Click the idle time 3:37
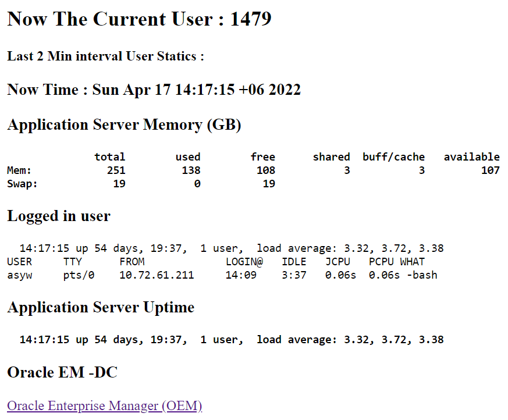Viewport: 508px width, 420px height. tap(294, 275)
